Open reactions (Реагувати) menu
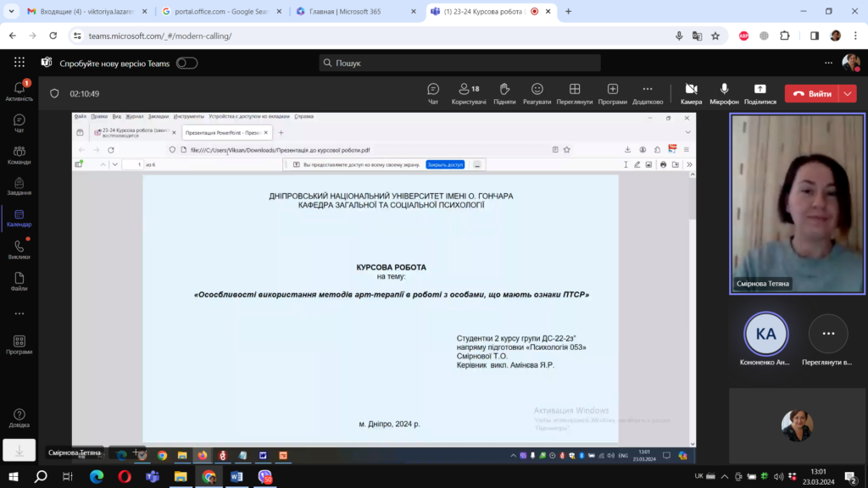This screenshot has height=488, width=868. pyautogui.click(x=537, y=93)
